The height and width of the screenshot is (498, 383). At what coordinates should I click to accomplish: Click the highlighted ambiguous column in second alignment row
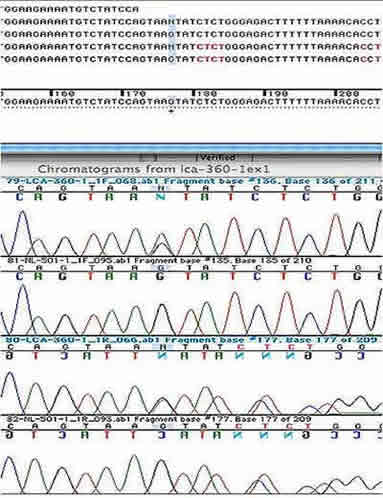(x=172, y=22)
